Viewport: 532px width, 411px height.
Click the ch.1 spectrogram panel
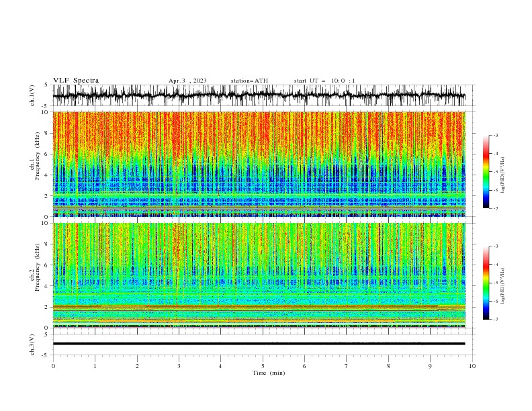pos(259,164)
